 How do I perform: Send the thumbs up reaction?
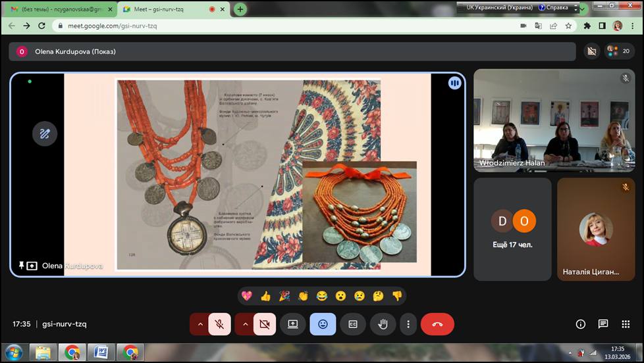coord(266,296)
